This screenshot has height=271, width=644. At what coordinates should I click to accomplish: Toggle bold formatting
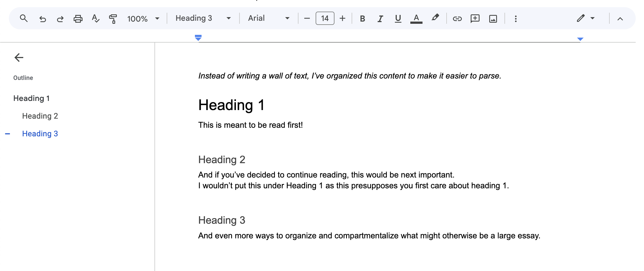362,19
